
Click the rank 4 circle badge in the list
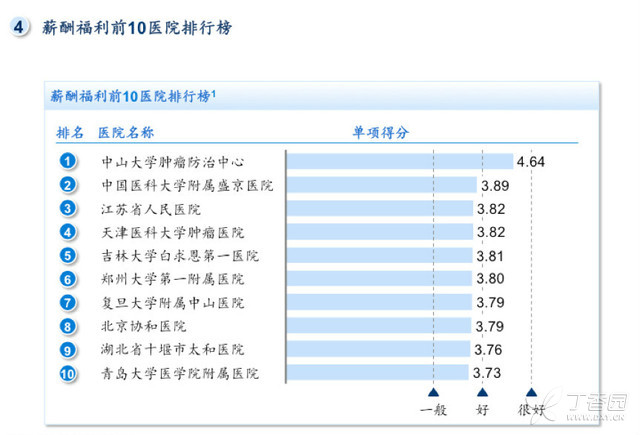click(68, 232)
